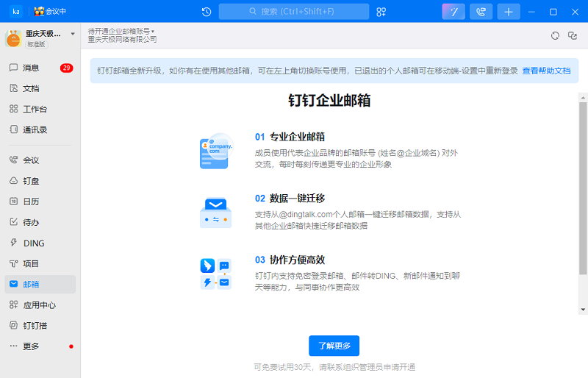Screen dimensions: 588x378
Task: Click the 重庆天极网络有限公司 company name
Action: [x=122, y=40]
